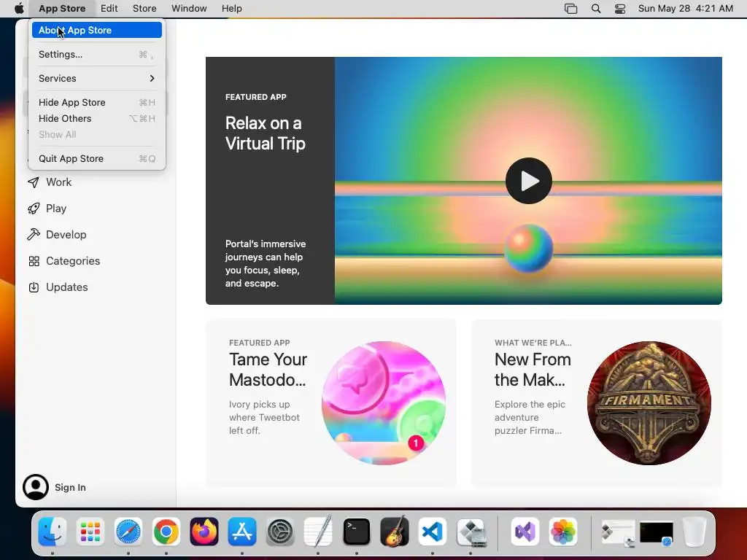Click App Store icon in Dock
This screenshot has width=747, height=560.
click(x=242, y=532)
